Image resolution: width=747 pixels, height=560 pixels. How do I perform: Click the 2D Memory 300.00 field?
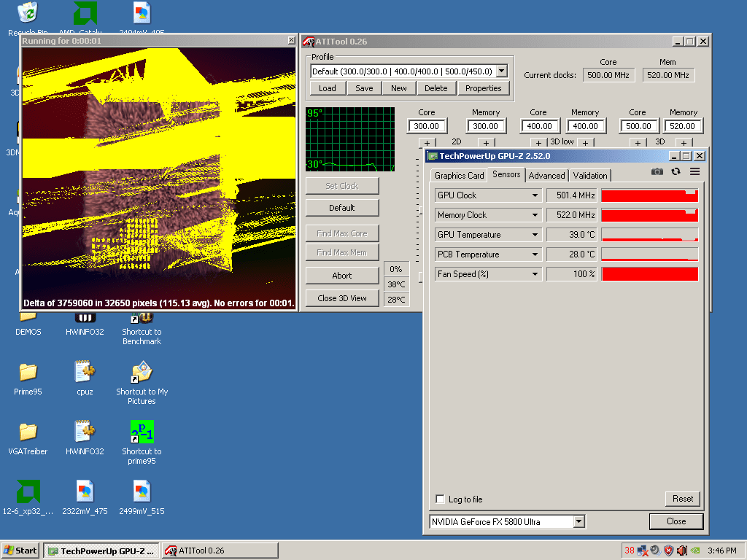click(485, 126)
